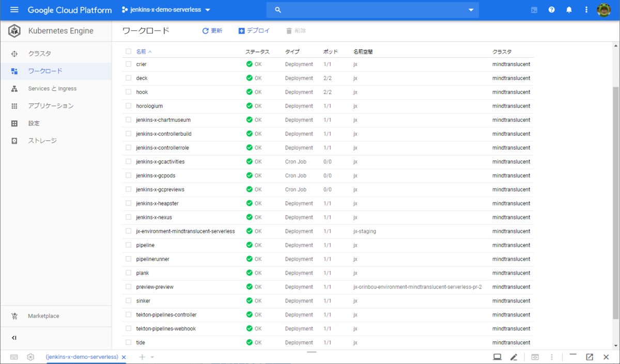Open the hamburger navigation menu

14,10
